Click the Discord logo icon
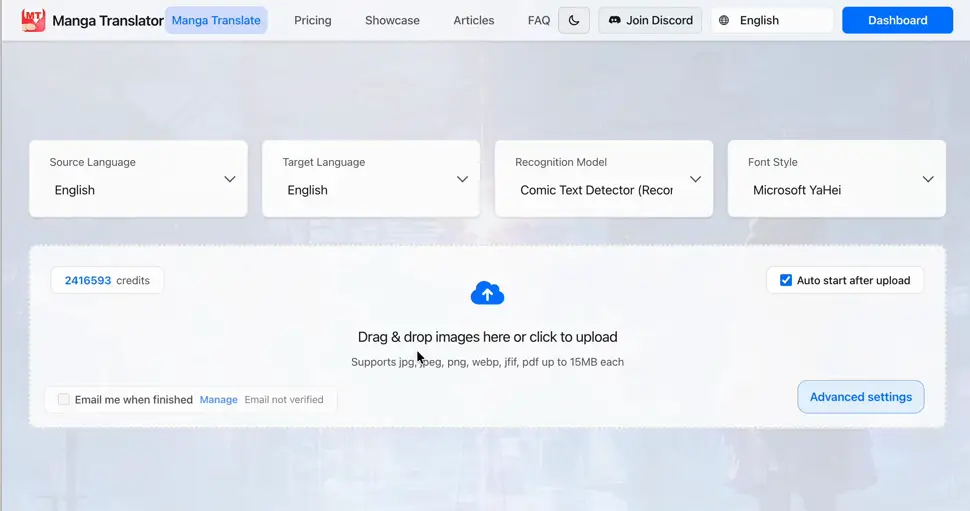 pos(614,20)
